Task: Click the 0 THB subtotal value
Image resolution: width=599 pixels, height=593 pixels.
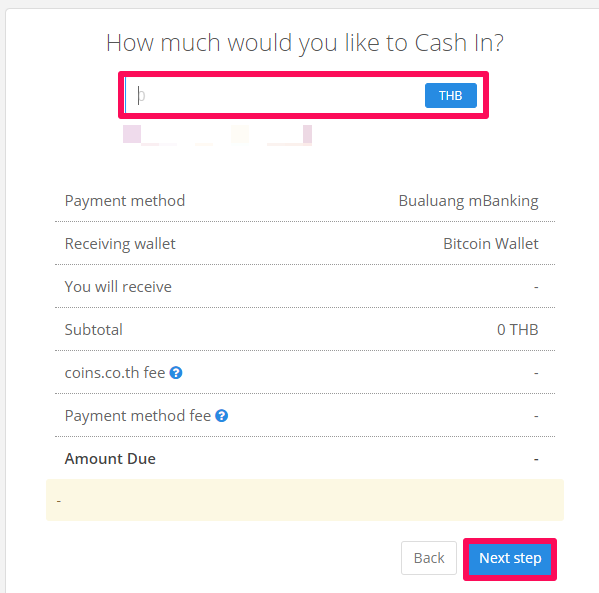Action: (518, 330)
